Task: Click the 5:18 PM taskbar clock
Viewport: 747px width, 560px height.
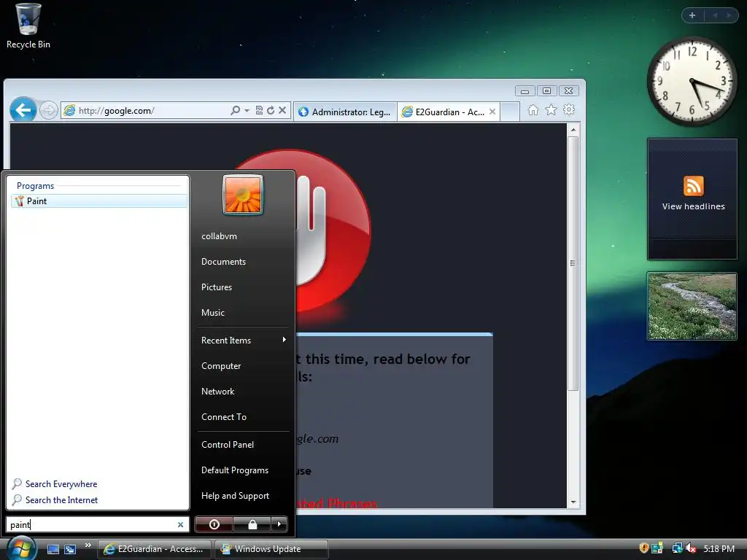Action: (x=719, y=548)
